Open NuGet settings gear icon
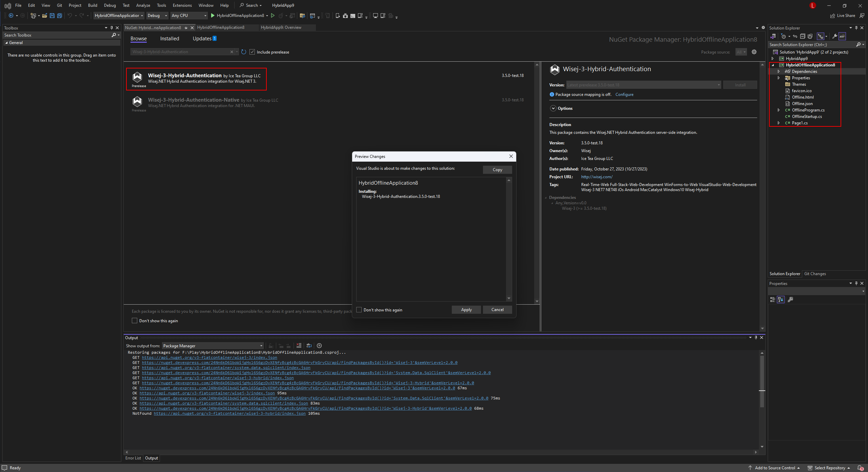Image resolution: width=868 pixels, height=472 pixels. click(754, 52)
